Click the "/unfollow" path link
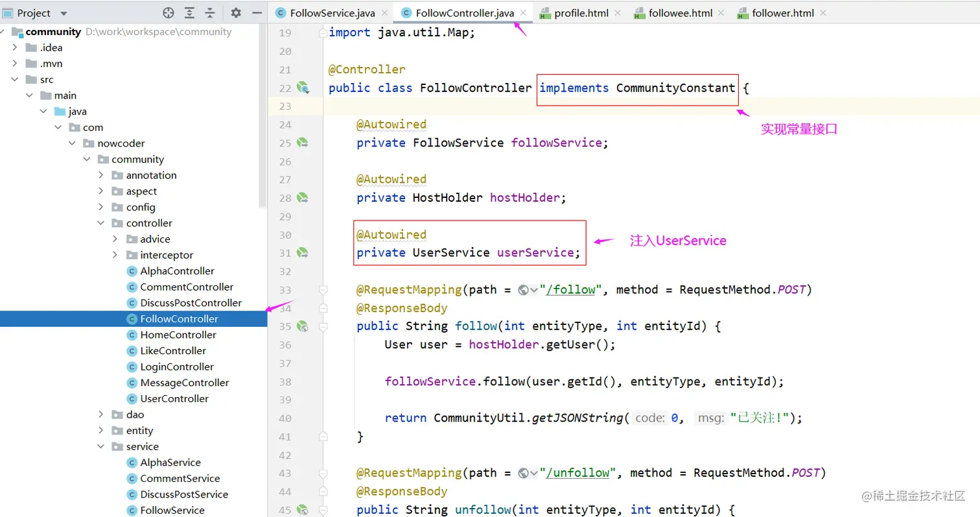Viewport: 980px width, 517px height. coord(577,473)
